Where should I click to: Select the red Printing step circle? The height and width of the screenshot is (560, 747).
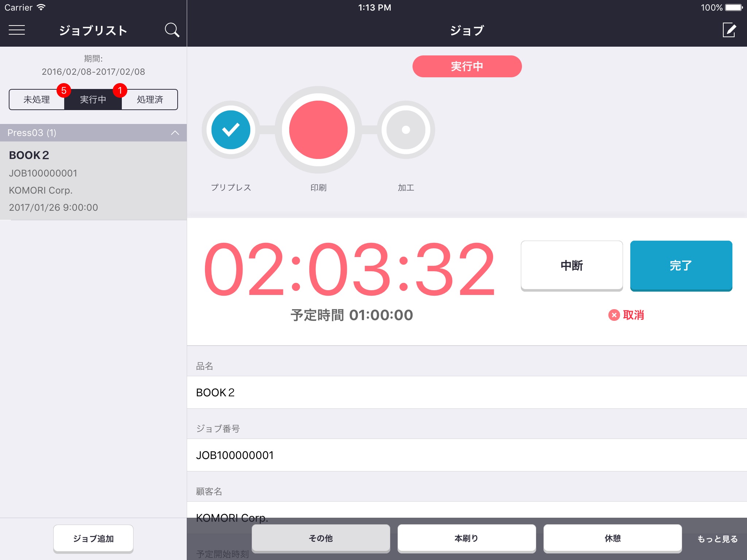(x=318, y=130)
